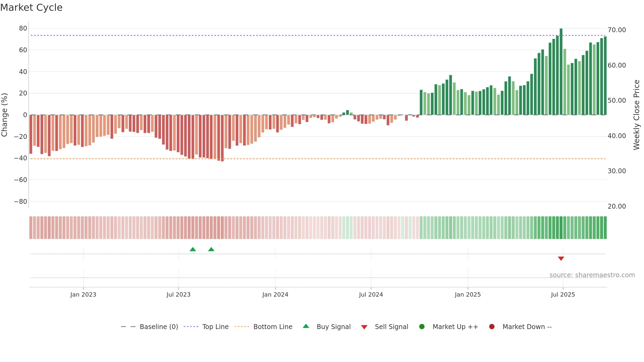Screen dimensions: 644x362
Task: Click the 30.00 price axis value
Action: 617,171
